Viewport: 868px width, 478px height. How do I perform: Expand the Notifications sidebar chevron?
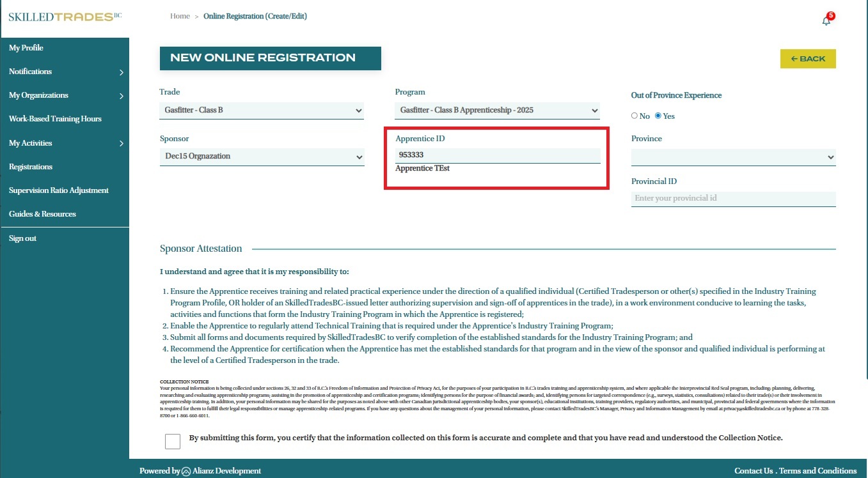pyautogui.click(x=121, y=72)
